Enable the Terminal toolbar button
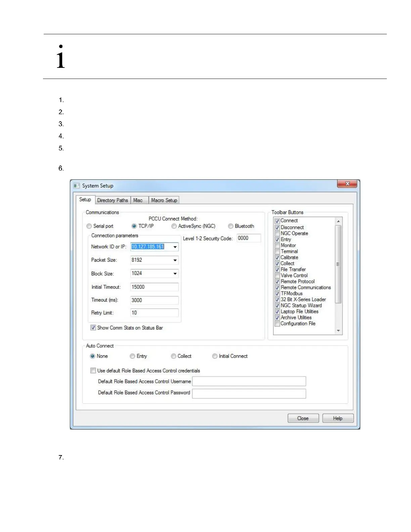This screenshot has height=532, width=411. click(277, 252)
